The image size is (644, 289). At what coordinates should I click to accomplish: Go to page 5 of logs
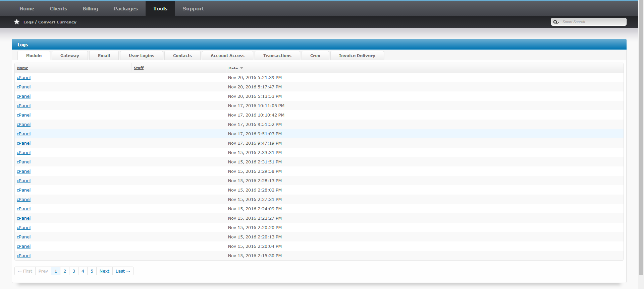[92, 271]
